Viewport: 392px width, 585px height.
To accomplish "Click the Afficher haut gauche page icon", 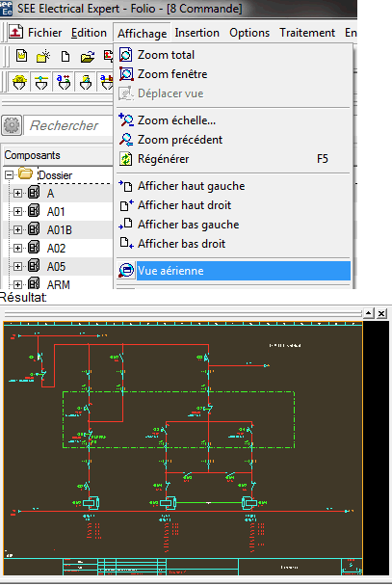I will [x=126, y=185].
